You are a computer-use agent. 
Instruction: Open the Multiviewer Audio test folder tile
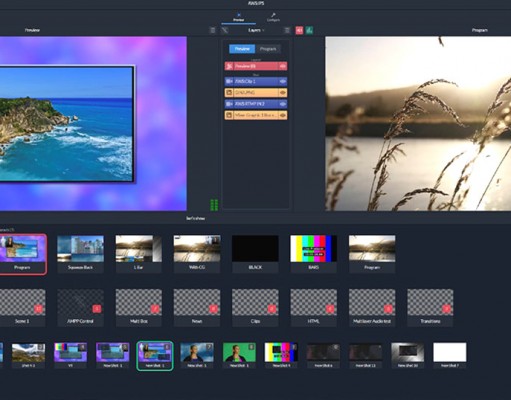372,308
